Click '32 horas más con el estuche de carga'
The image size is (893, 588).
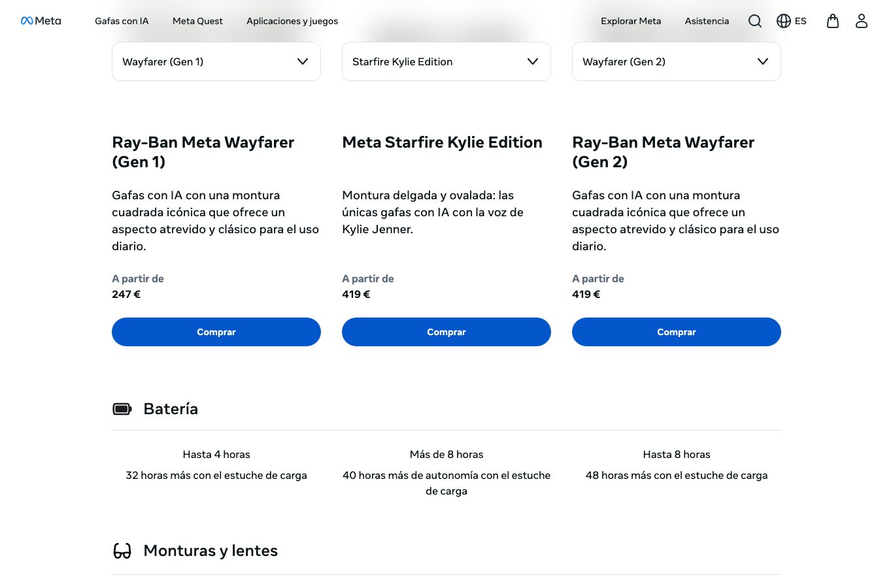click(x=216, y=475)
